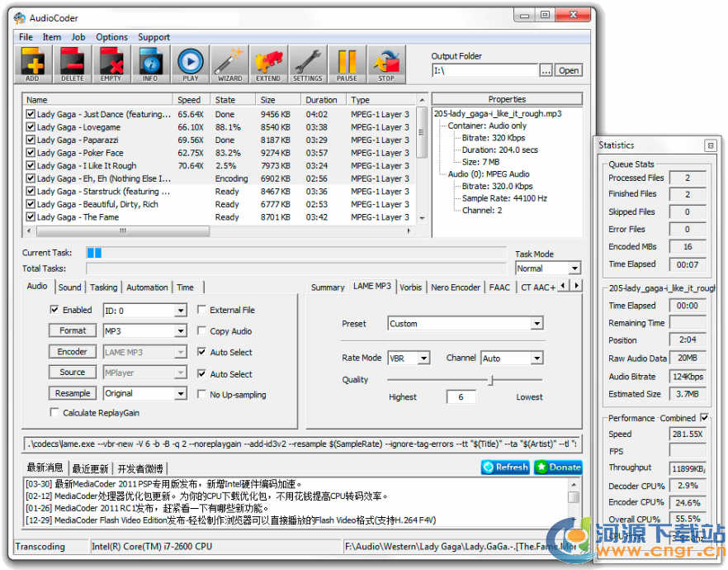Launch the WIZARD toolbar icon

pyautogui.click(x=229, y=64)
